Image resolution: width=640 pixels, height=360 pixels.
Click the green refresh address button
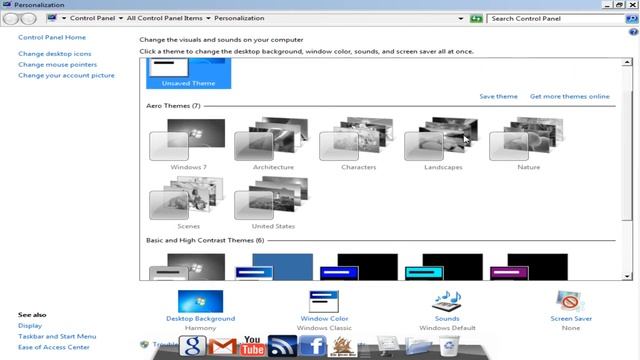476,18
